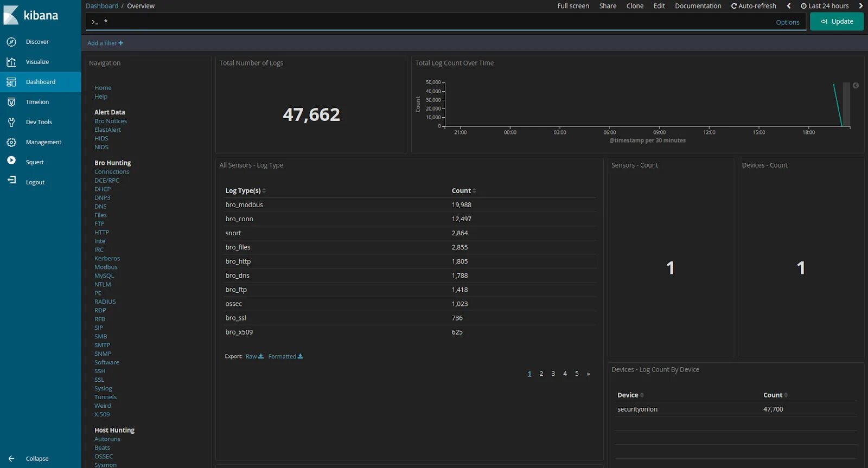Viewport: 868px width, 468px height.
Task: Go to next time range arrow
Action: [860, 6]
